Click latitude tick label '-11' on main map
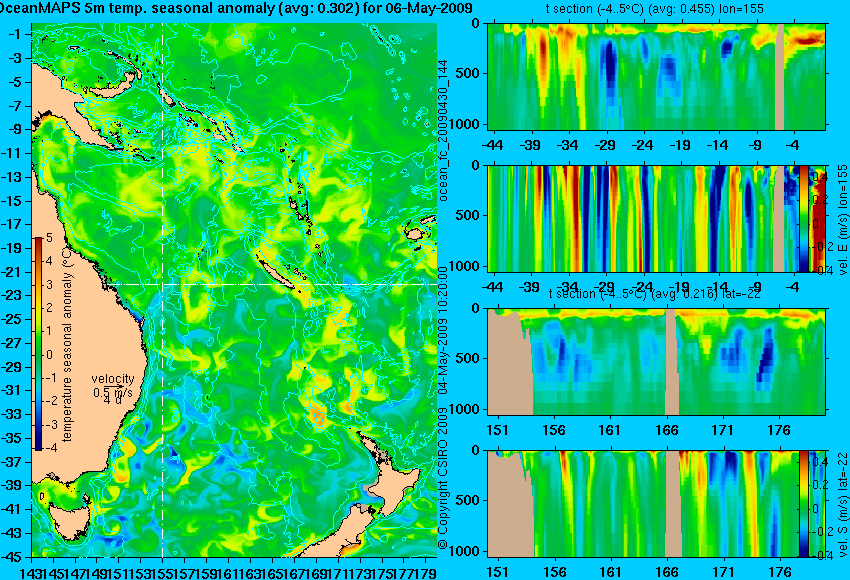 click(x=12, y=153)
